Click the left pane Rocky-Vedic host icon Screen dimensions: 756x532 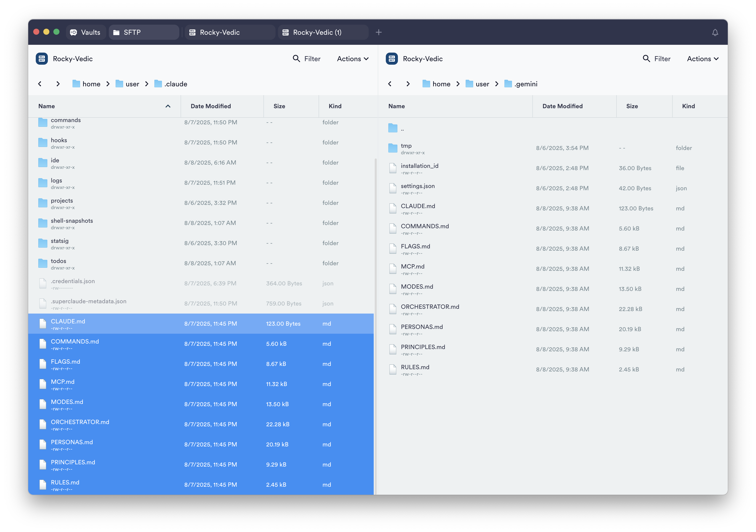tap(42, 59)
